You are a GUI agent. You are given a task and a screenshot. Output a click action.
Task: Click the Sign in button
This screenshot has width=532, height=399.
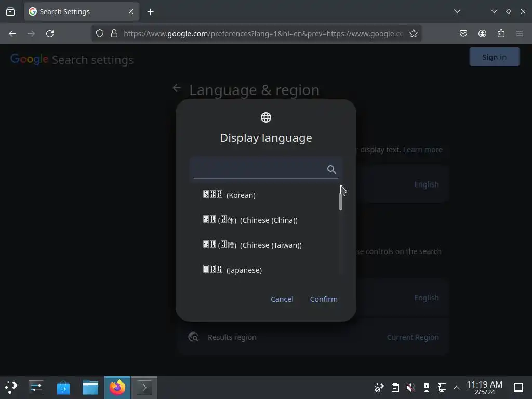click(x=495, y=57)
